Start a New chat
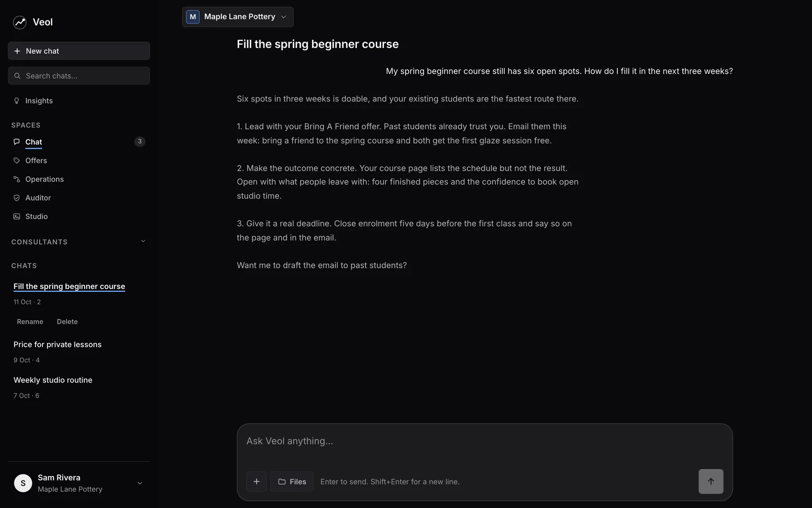Screen dimensions: 812x508 coord(79,51)
